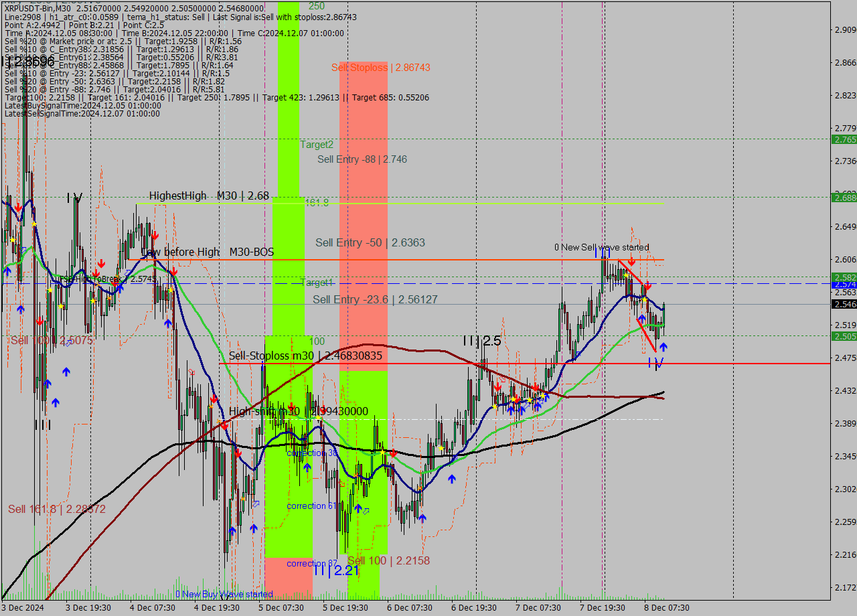Click the blue 2.574 price tag
This screenshot has width=857, height=616.
(x=844, y=285)
